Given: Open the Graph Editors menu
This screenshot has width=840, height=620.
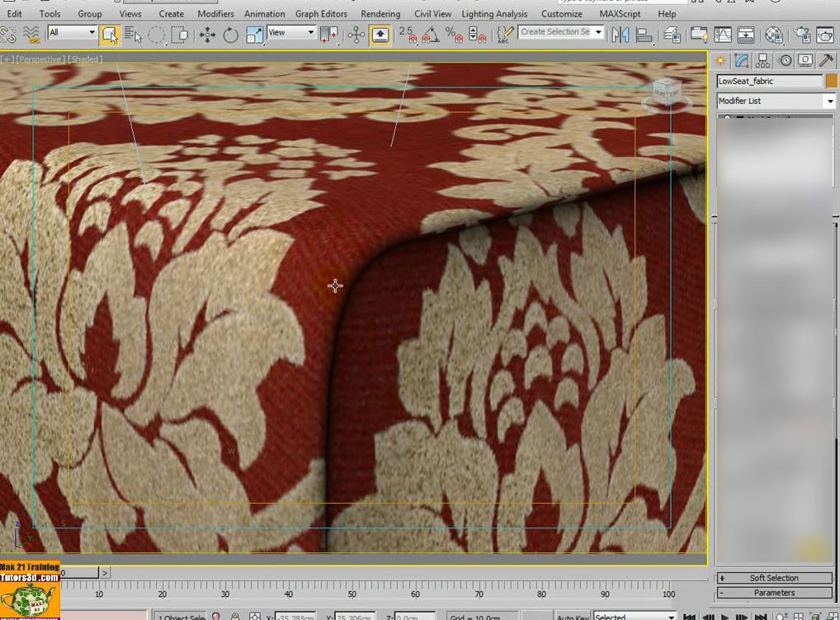Looking at the screenshot, I should (322, 14).
